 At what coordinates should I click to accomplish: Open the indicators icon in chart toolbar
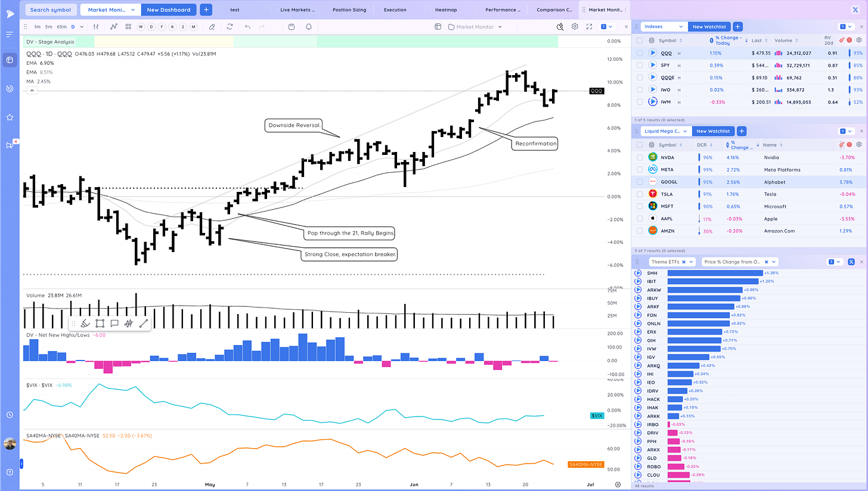(x=114, y=27)
